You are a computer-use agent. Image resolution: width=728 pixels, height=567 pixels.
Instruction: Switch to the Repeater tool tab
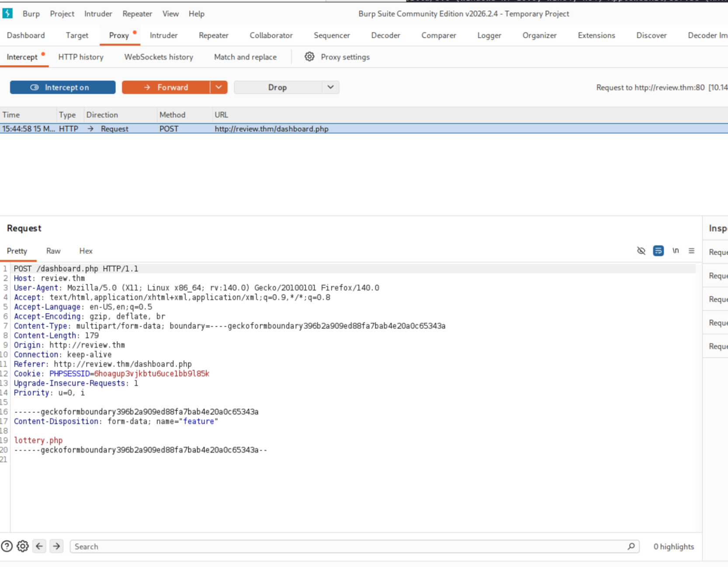click(214, 35)
